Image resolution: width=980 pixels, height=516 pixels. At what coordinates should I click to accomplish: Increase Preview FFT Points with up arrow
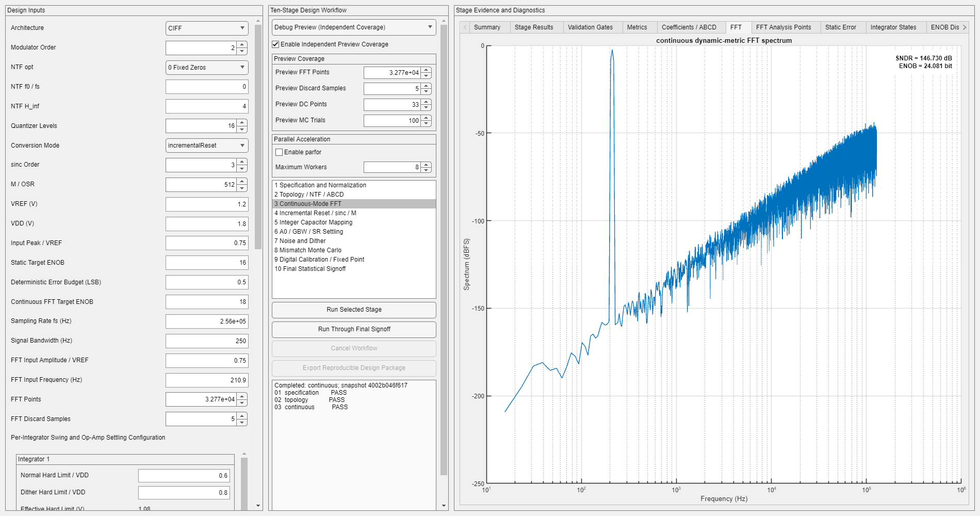(x=426, y=70)
